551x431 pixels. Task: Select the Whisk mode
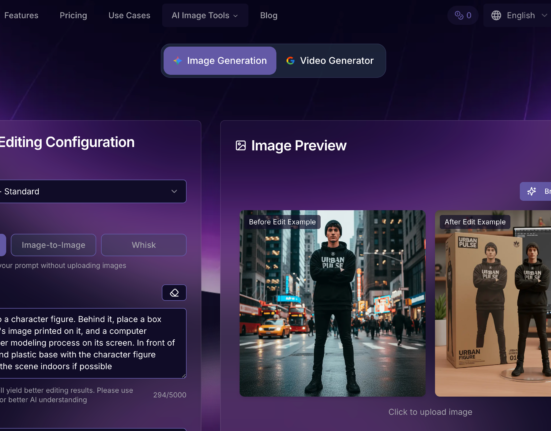point(144,245)
